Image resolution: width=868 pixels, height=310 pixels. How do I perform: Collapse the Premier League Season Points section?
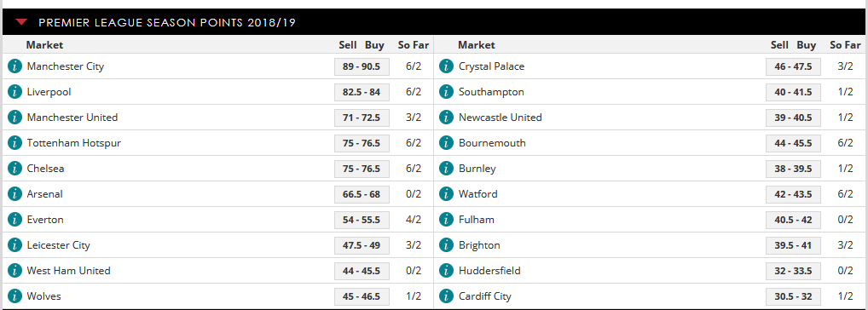(x=21, y=22)
